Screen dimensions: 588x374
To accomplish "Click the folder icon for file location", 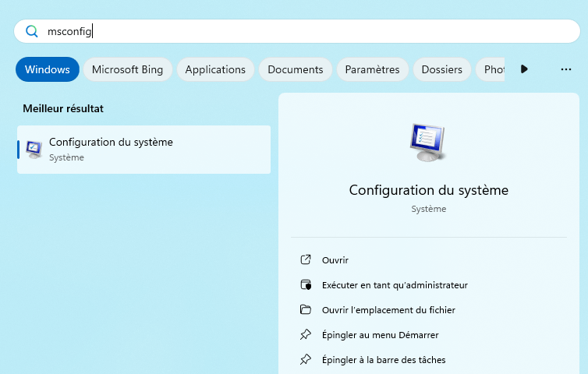I will click(x=306, y=309).
